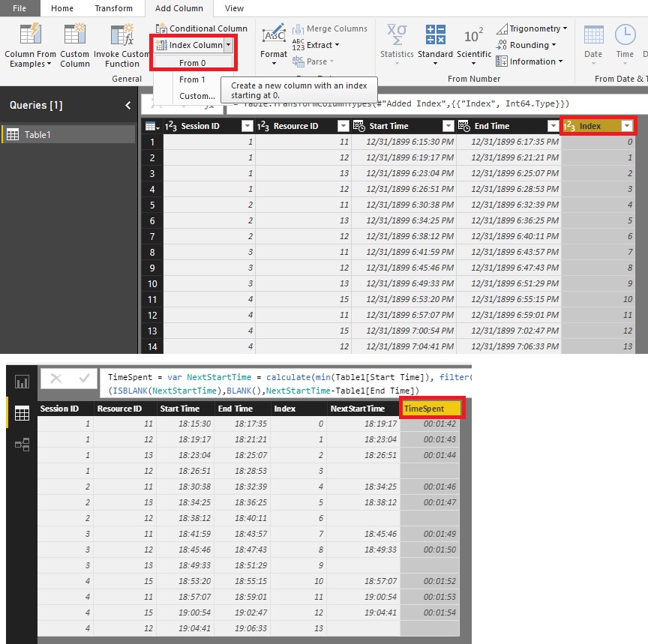Click the TimeSpent DAX formula box
The height and width of the screenshot is (644, 648).
[x=286, y=384]
